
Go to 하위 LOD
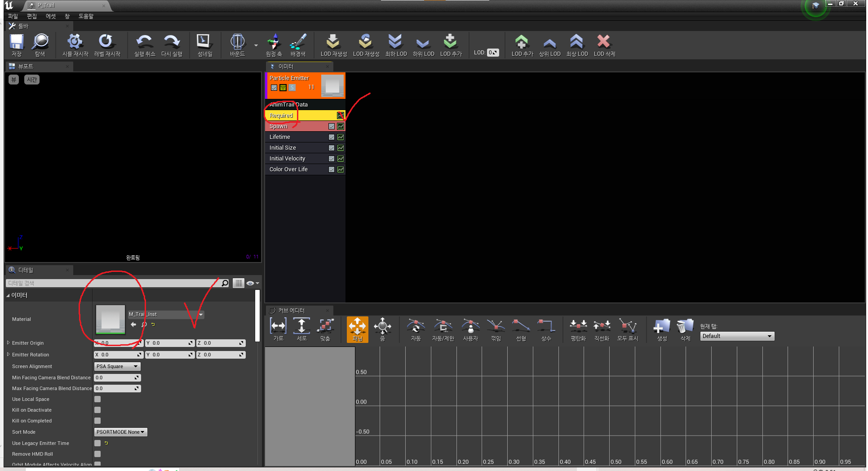point(423,45)
